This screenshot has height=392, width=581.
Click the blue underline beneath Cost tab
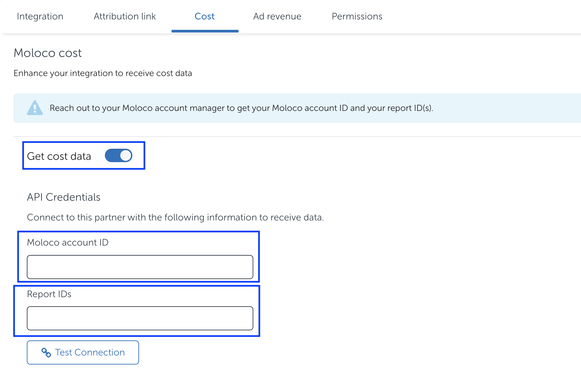205,31
